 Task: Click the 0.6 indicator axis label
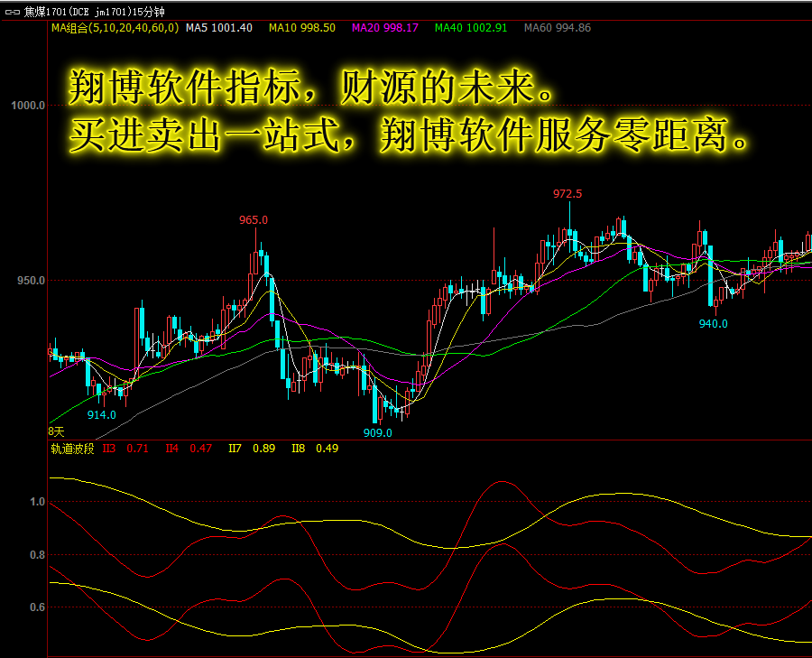click(37, 607)
